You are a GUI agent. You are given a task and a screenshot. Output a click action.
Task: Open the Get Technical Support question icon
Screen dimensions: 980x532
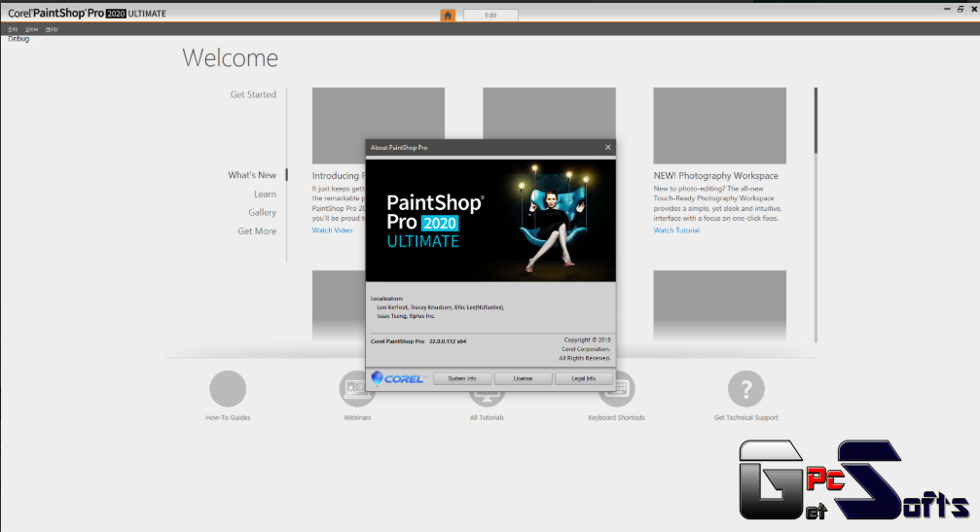pyautogui.click(x=746, y=388)
